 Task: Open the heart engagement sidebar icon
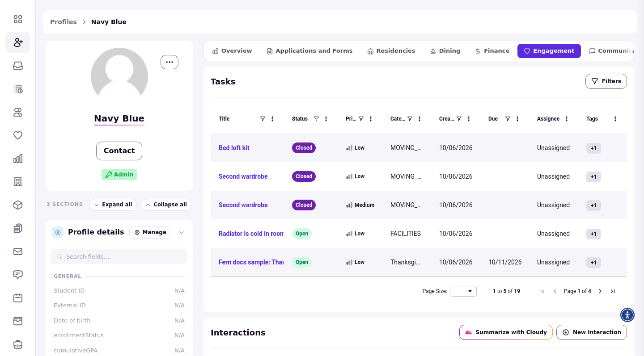[x=18, y=135]
